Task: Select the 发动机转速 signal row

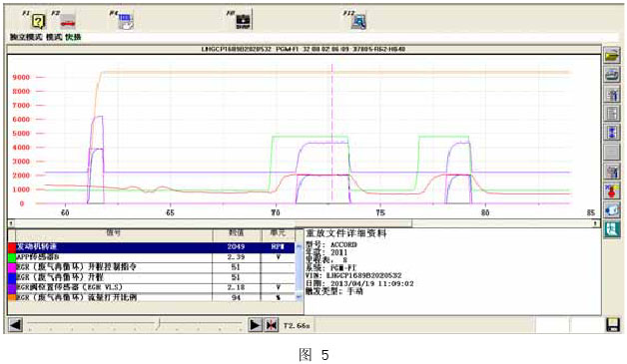Action: pyautogui.click(x=151, y=247)
